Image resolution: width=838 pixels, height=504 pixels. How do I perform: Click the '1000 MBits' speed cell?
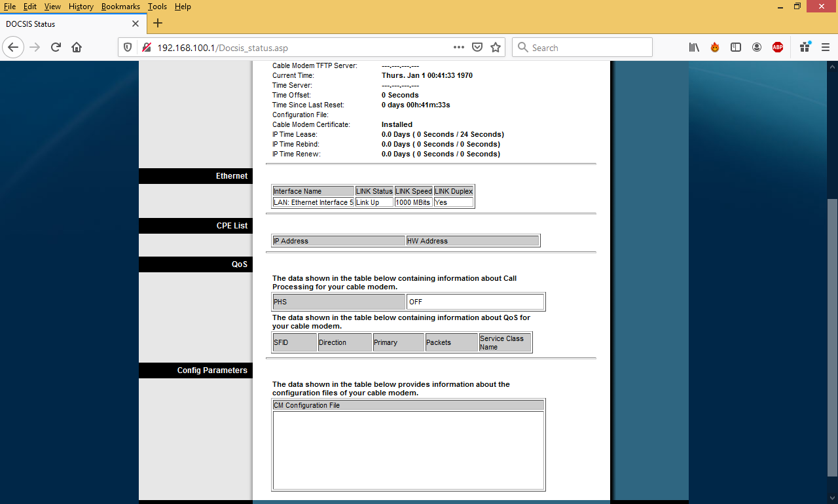pos(414,202)
